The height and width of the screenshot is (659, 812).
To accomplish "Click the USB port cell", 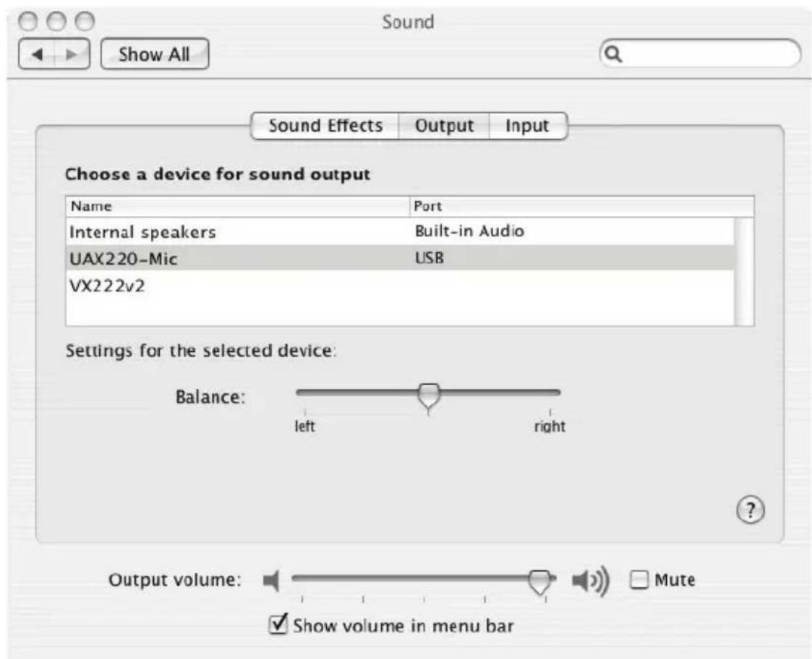I will [x=429, y=258].
